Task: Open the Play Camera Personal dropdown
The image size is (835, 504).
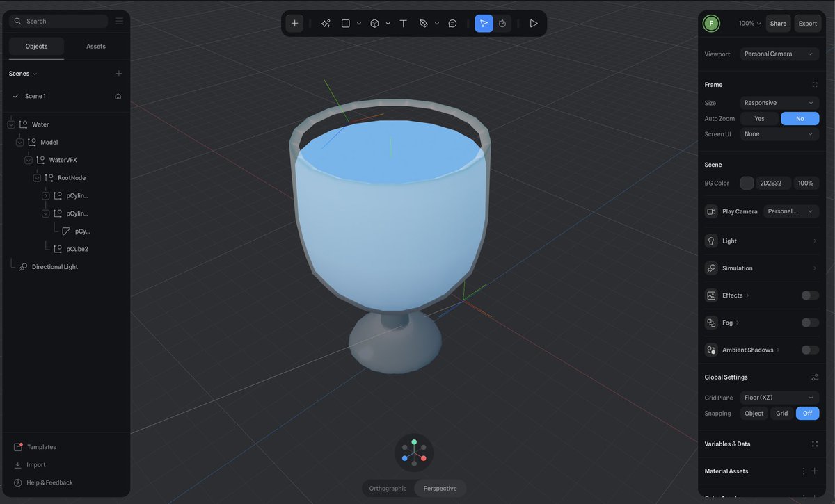Action: coord(791,211)
